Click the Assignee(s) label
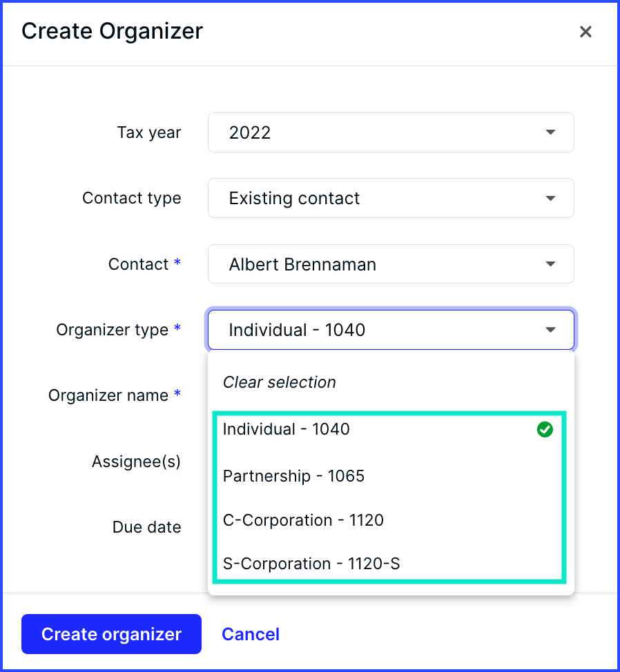 [136, 462]
